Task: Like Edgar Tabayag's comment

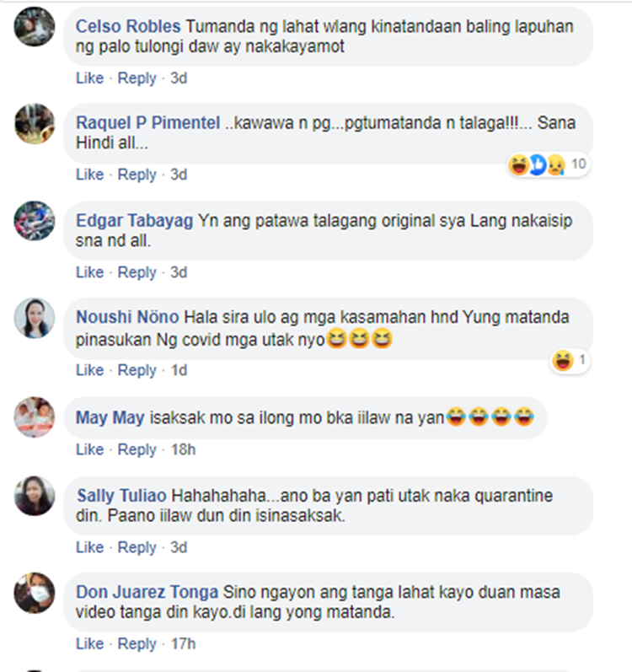Action: 90,272
